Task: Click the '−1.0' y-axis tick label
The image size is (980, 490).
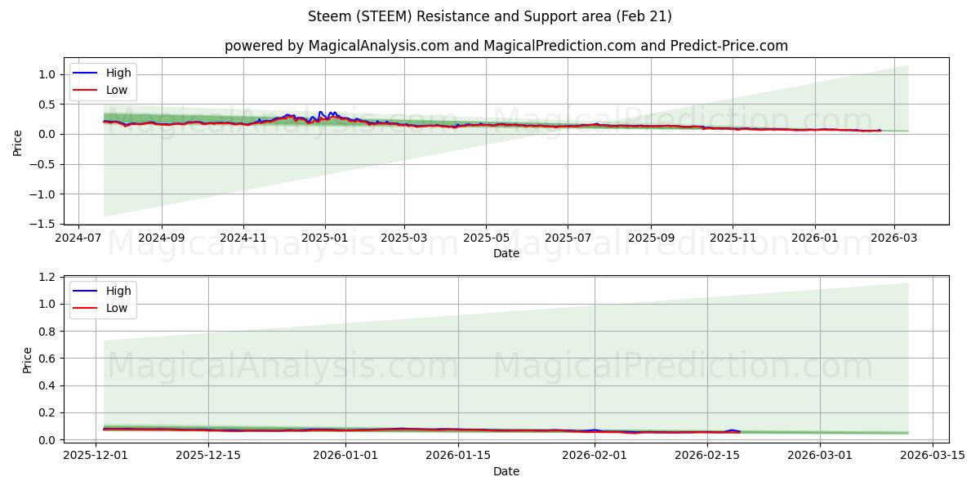Action: click(44, 194)
